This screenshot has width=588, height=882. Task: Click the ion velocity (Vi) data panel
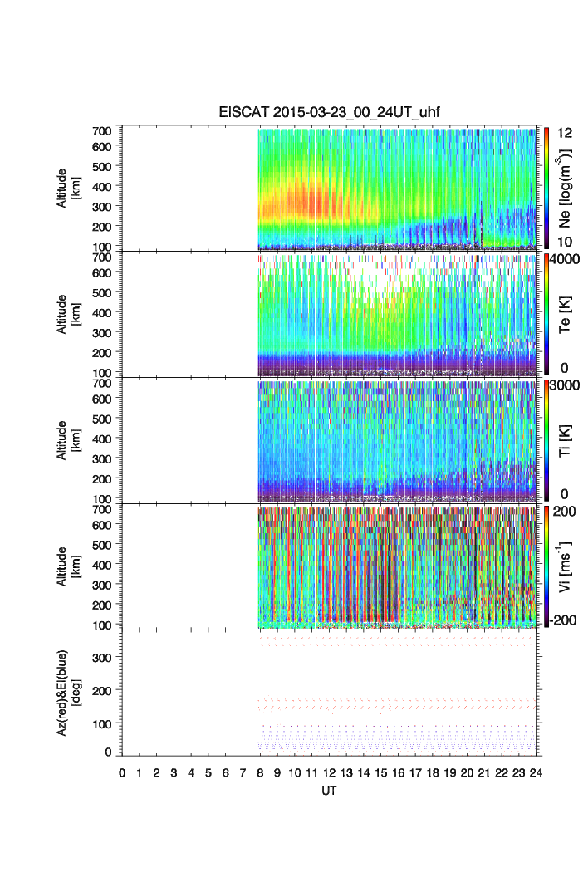click(x=330, y=566)
